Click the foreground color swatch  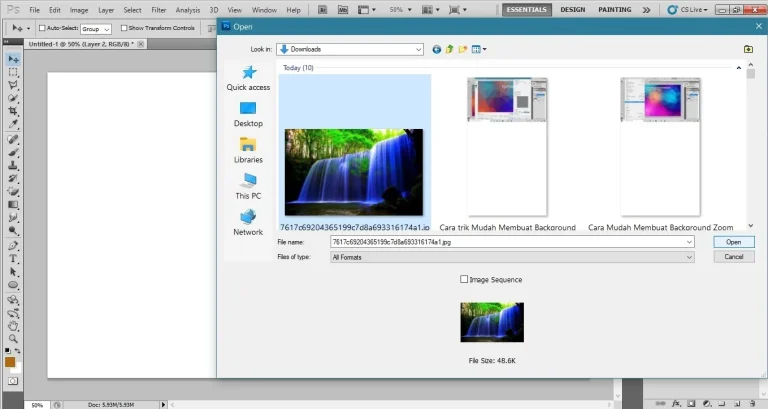pos(10,361)
